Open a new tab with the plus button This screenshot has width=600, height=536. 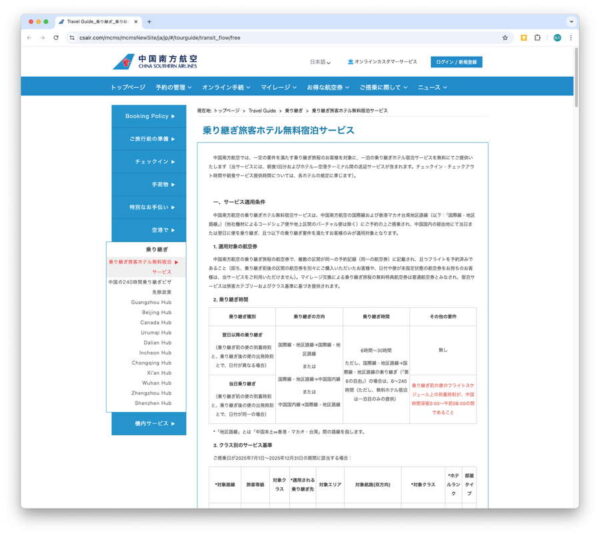149,22
